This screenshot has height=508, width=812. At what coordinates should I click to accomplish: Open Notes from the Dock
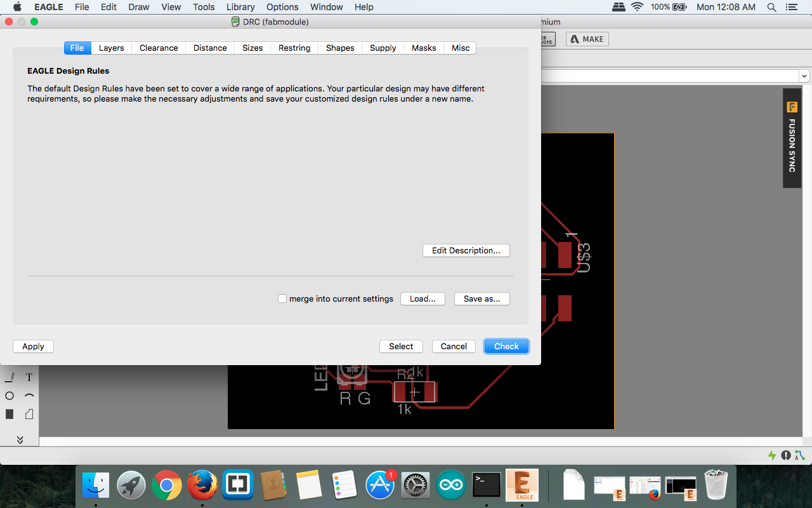(x=310, y=486)
